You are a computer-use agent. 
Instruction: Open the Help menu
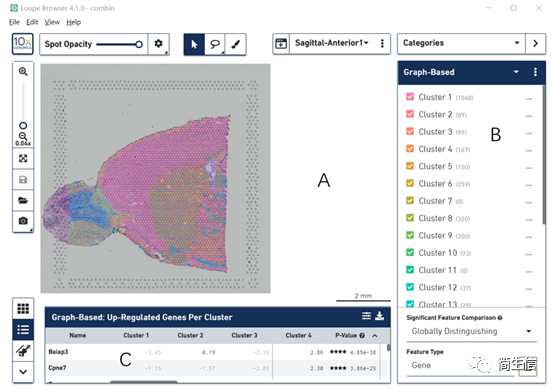(x=73, y=22)
